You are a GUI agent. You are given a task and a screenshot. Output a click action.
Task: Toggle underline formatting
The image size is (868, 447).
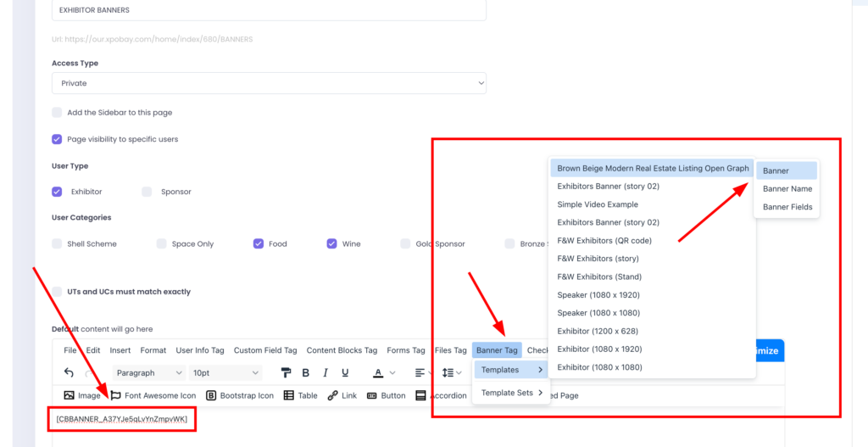click(345, 372)
